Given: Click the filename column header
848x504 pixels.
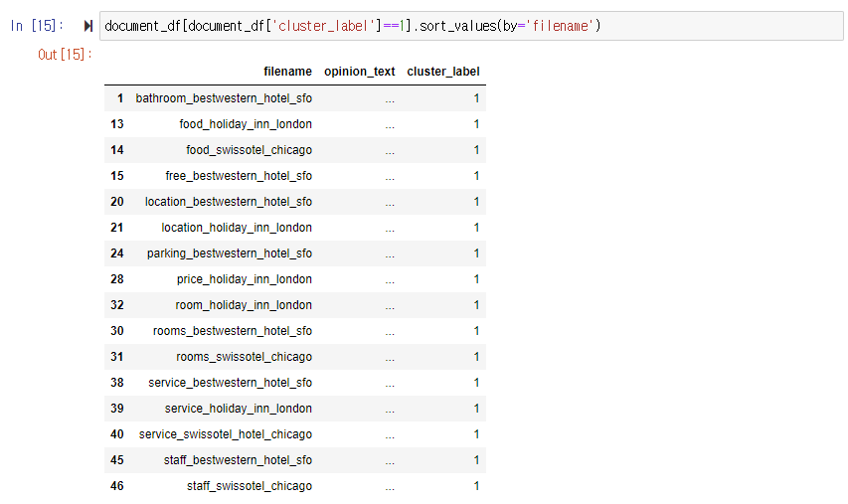Looking at the screenshot, I should pyautogui.click(x=287, y=72).
